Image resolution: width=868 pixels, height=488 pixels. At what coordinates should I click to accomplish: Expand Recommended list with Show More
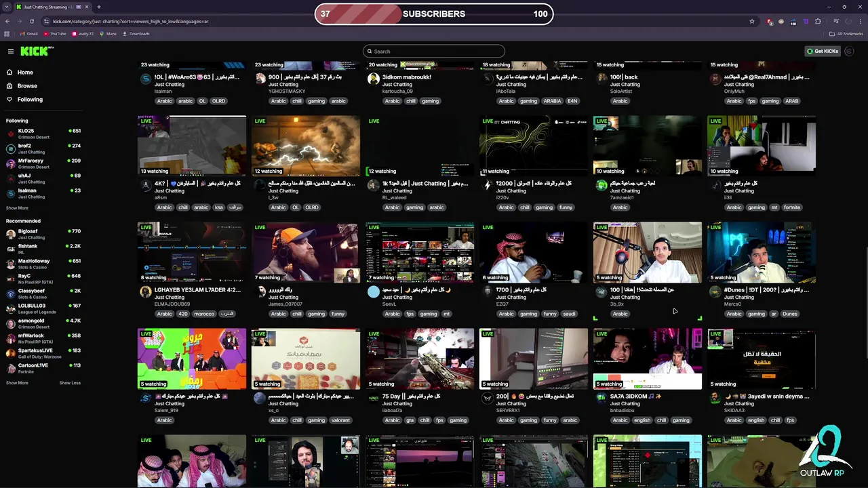pos(17,383)
